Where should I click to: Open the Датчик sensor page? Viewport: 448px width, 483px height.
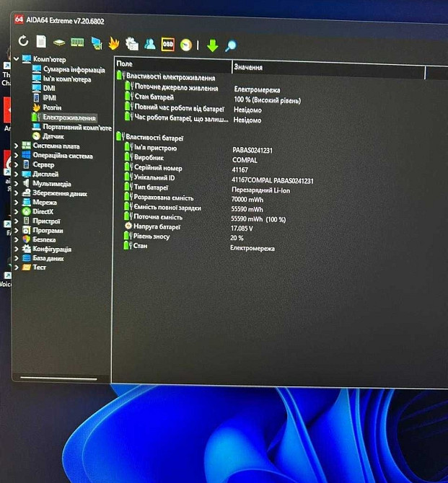pos(53,136)
